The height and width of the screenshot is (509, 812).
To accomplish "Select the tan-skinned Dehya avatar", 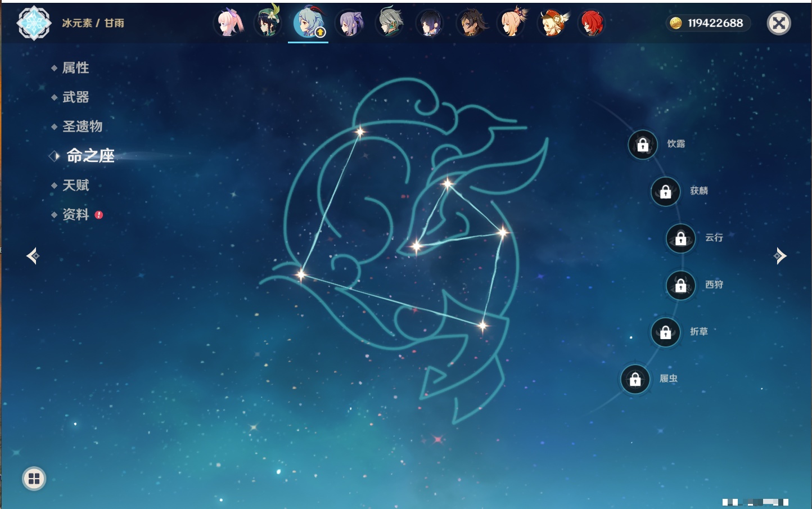I will [471, 23].
